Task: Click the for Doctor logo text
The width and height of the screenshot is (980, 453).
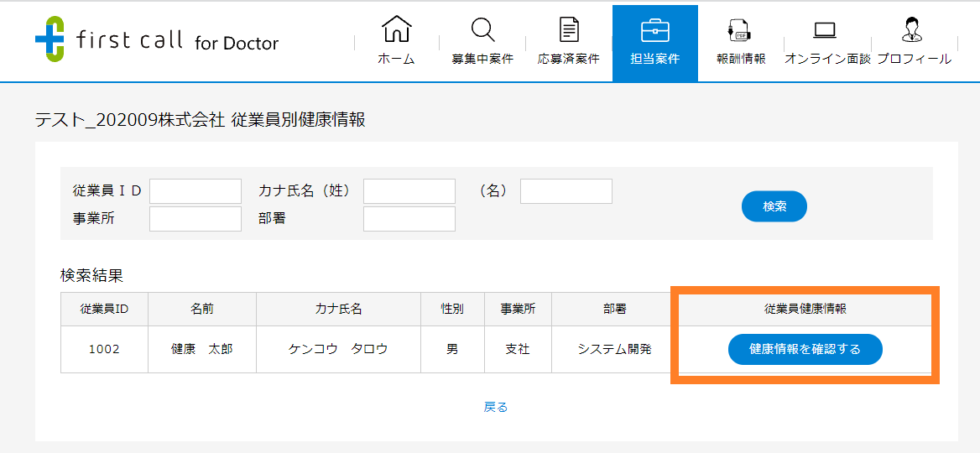Action: point(237,43)
